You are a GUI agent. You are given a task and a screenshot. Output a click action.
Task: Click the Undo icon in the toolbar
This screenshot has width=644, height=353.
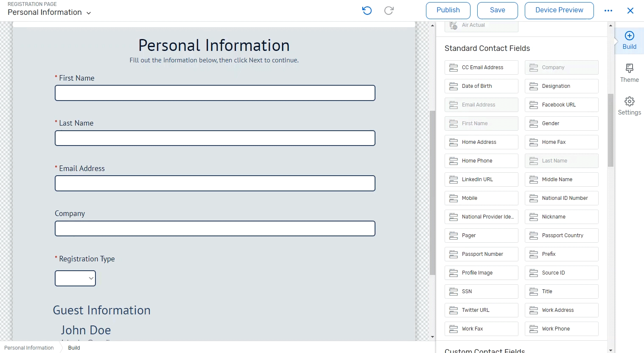pyautogui.click(x=367, y=11)
